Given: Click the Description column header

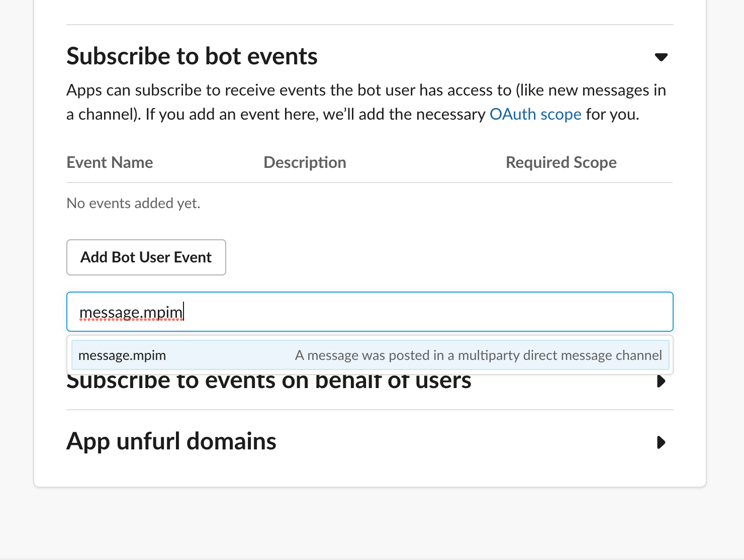Looking at the screenshot, I should tap(305, 162).
